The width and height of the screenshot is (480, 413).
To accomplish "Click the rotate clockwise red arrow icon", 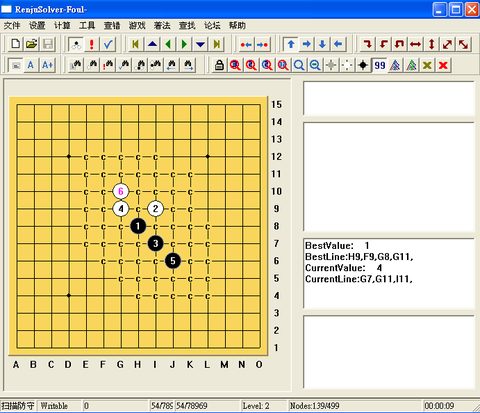I will [x=368, y=44].
